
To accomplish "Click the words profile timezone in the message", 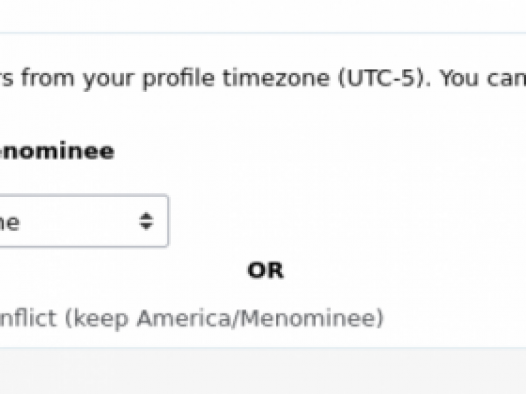I will pos(236,79).
